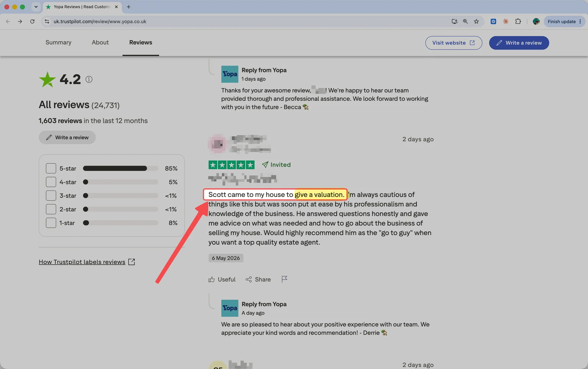
Task: Click the Finish update button
Action: point(564,21)
